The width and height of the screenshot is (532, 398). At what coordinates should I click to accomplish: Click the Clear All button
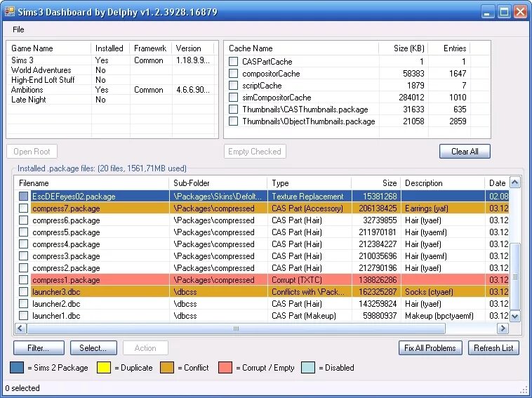pos(465,152)
